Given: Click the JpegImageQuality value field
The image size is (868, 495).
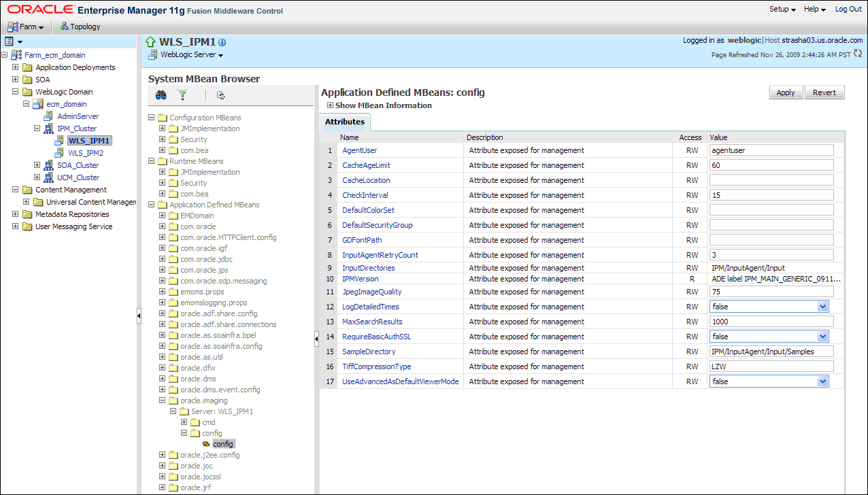Looking at the screenshot, I should coord(771,292).
